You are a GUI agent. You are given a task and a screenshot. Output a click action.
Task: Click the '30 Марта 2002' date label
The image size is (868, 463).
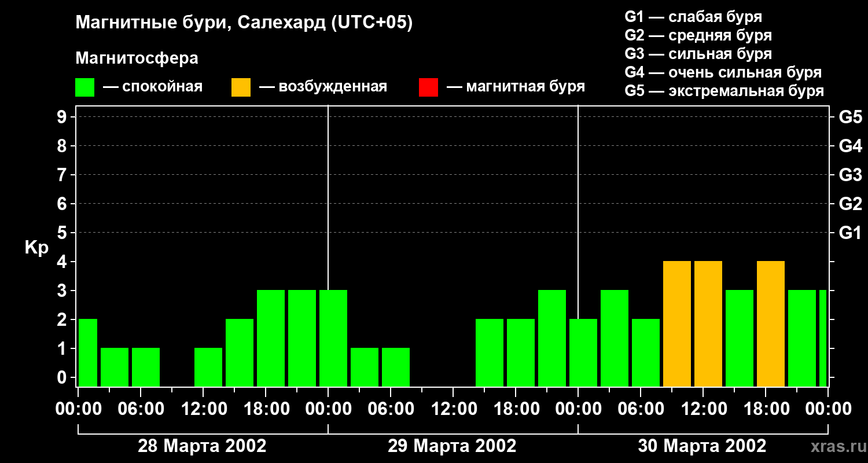point(702,446)
